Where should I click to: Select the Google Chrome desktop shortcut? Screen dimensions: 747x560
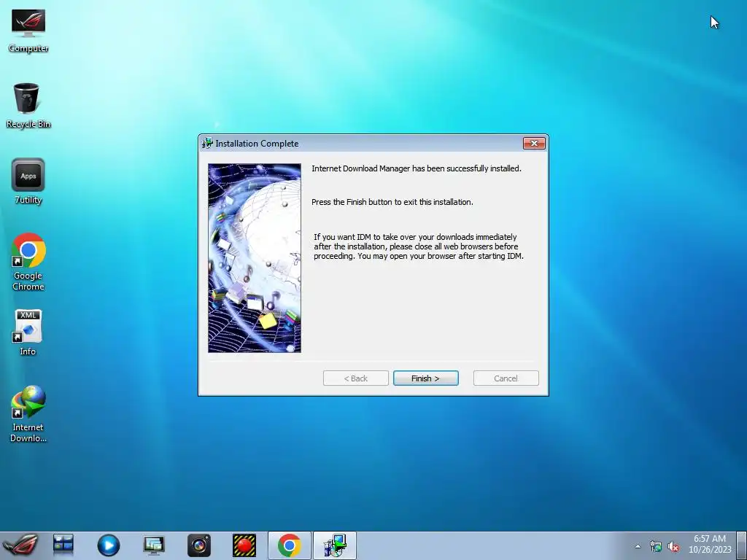click(x=28, y=262)
